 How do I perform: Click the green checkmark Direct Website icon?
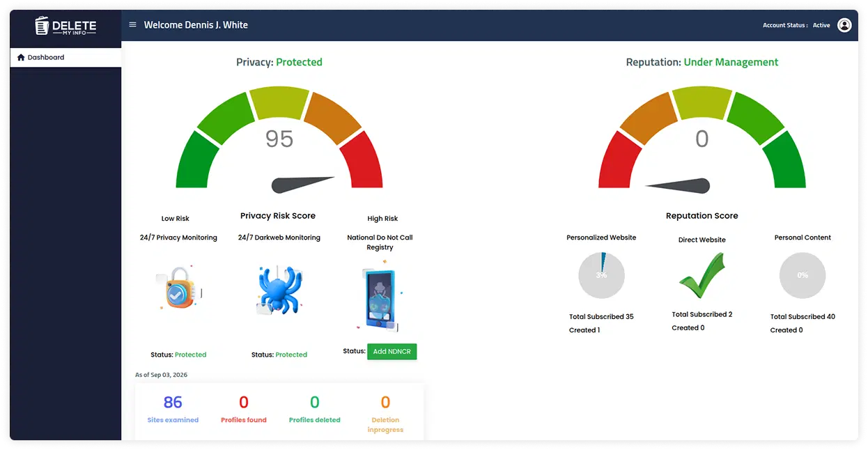coord(702,275)
